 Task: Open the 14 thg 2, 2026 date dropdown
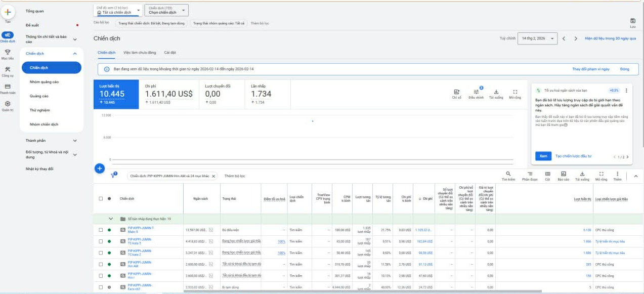tap(537, 38)
